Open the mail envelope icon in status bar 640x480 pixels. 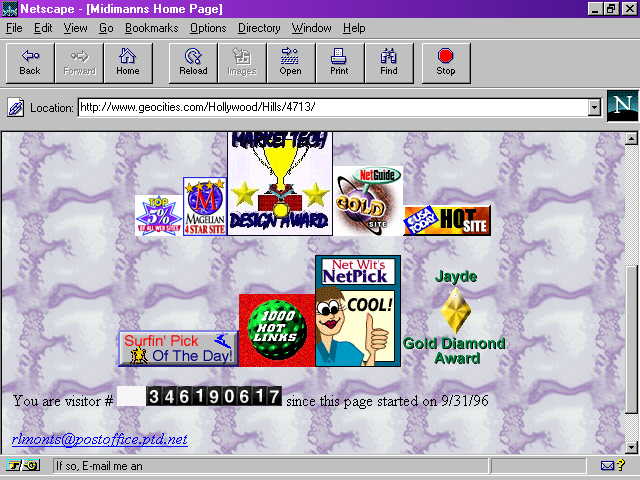(607, 465)
